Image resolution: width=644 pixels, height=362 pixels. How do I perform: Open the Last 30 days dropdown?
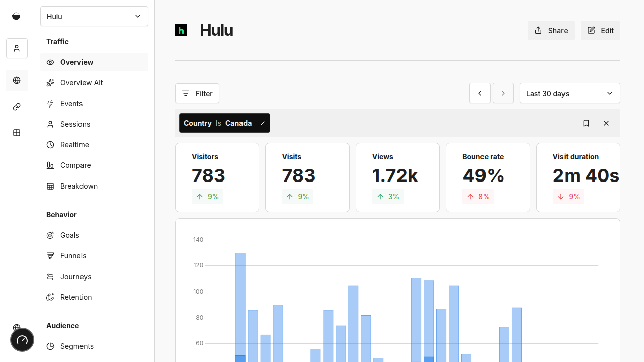point(570,93)
